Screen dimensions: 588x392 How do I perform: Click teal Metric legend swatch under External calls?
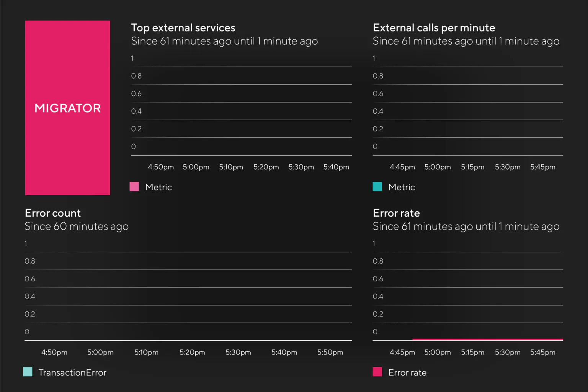coord(377,187)
